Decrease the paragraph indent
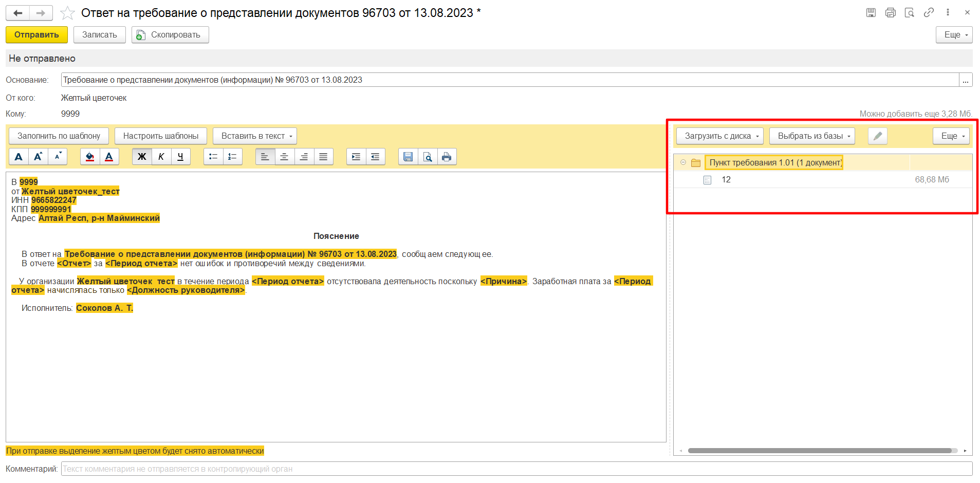 click(x=375, y=157)
